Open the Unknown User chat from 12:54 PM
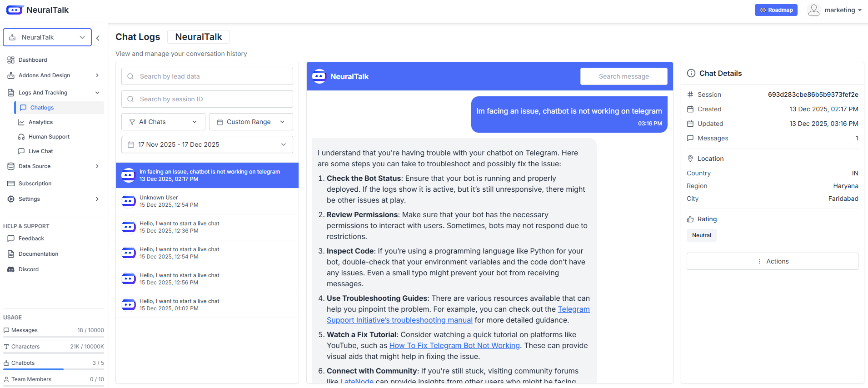Image resolution: width=868 pixels, height=388 pixels. pos(207,201)
